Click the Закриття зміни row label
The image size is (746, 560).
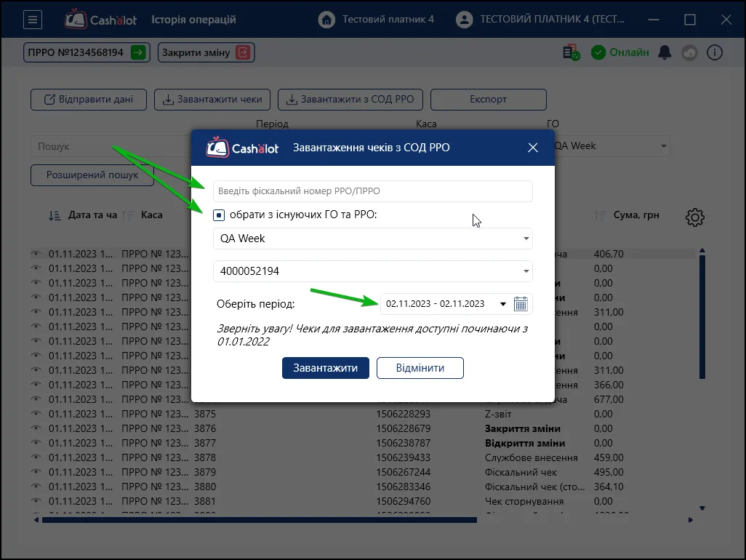(522, 428)
